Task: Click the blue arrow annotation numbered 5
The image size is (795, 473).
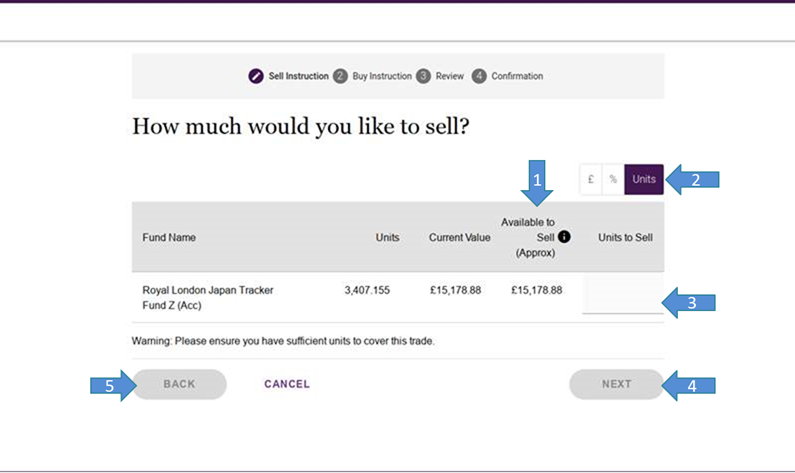Action: (x=112, y=384)
